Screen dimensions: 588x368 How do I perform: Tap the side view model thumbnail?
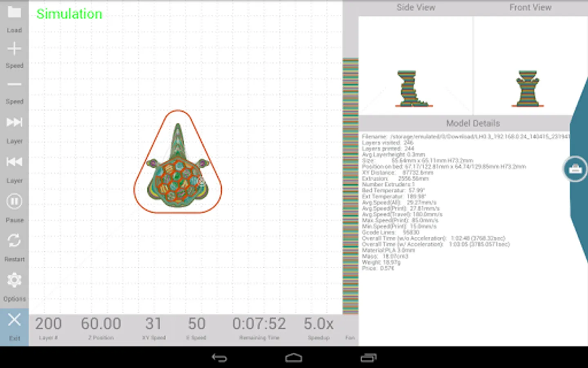413,89
